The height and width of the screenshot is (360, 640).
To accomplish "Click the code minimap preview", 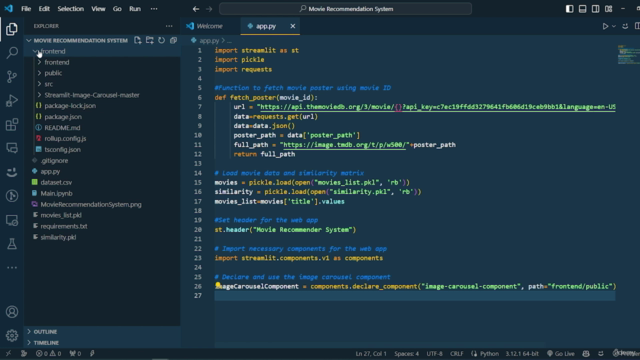I will click(628, 55).
